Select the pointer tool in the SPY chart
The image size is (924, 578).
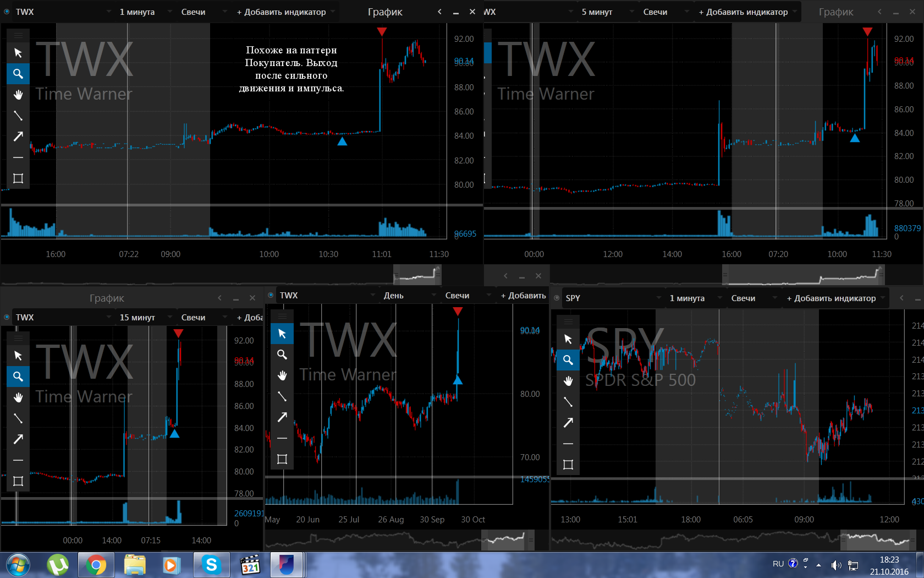pyautogui.click(x=568, y=339)
